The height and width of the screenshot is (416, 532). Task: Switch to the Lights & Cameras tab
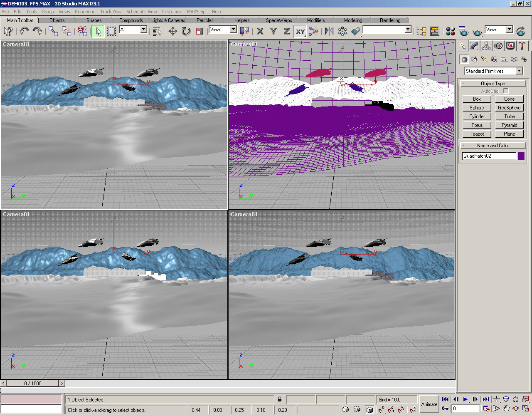click(168, 20)
